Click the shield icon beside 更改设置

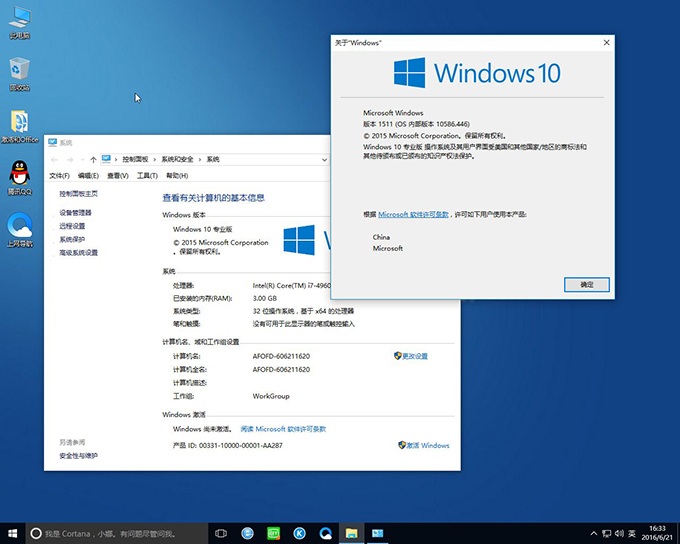coord(397,356)
